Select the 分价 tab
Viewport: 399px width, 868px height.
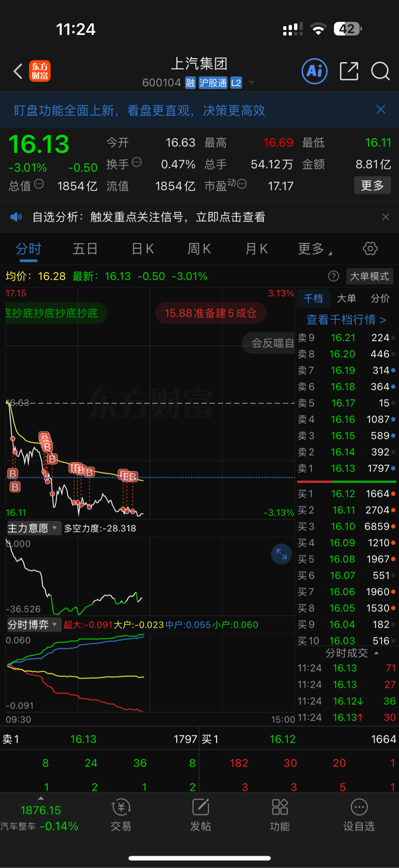(x=380, y=299)
